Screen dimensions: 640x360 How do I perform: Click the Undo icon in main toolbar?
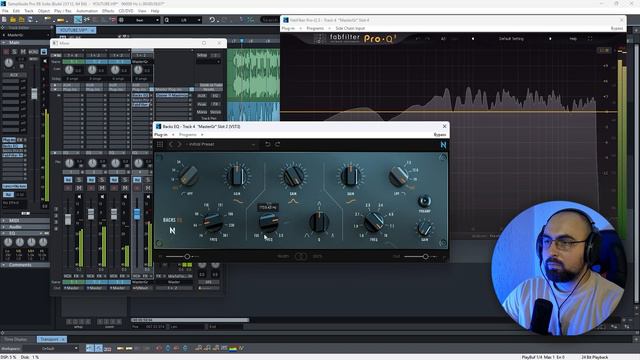[x=211, y=20]
